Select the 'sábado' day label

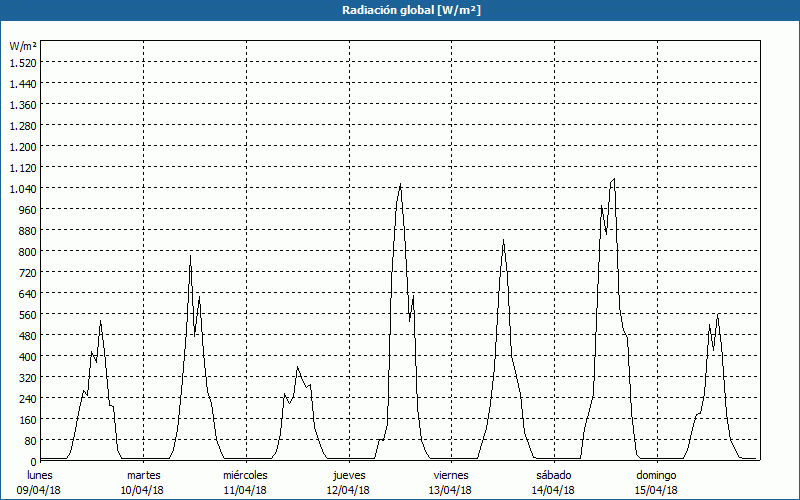click(553, 475)
